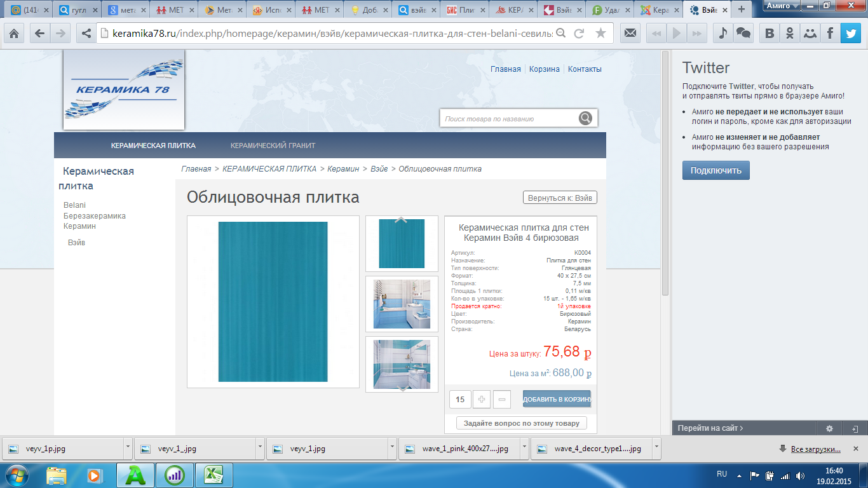Click the Подключить button in the Twitter panel
The image size is (868, 488).
(x=715, y=170)
